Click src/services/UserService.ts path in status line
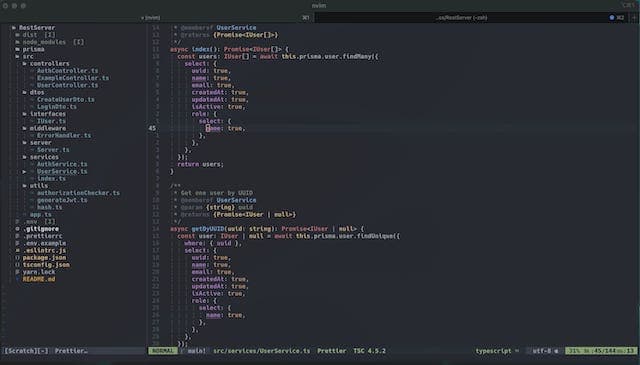640x365 pixels. pos(261,351)
